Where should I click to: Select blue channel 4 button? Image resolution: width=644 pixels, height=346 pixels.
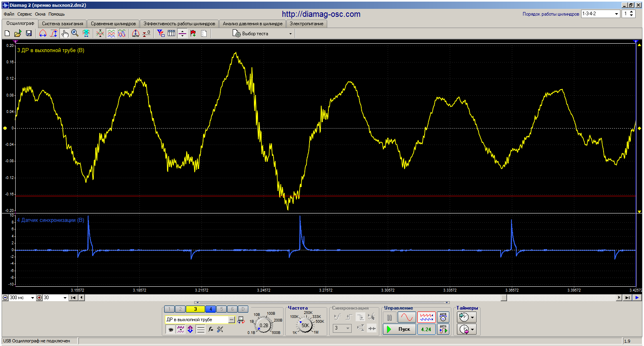[x=211, y=309]
